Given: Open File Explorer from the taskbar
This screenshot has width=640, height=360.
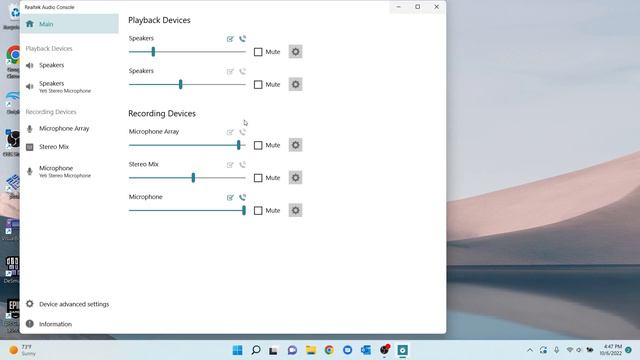Looking at the screenshot, I should point(311,350).
